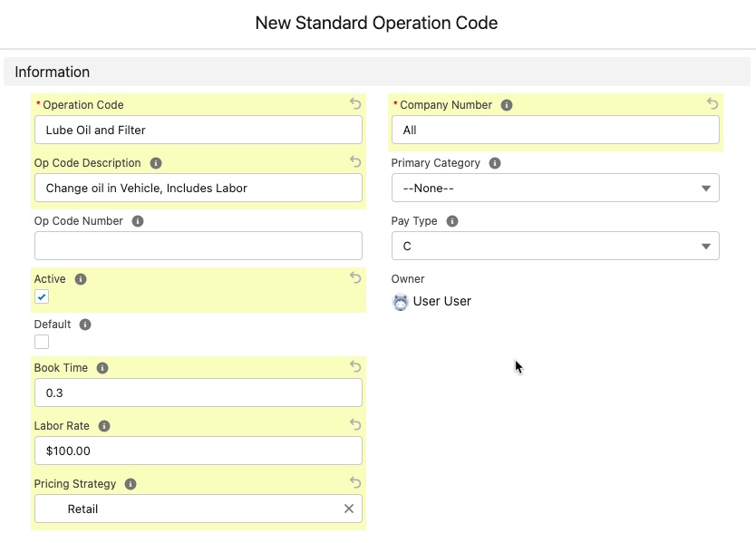756x543 pixels.
Task: Click the Information section header
Action: click(x=53, y=73)
